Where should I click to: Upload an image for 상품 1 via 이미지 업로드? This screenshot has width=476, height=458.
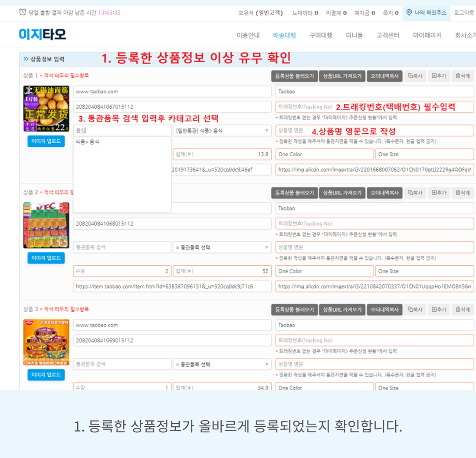click(46, 141)
